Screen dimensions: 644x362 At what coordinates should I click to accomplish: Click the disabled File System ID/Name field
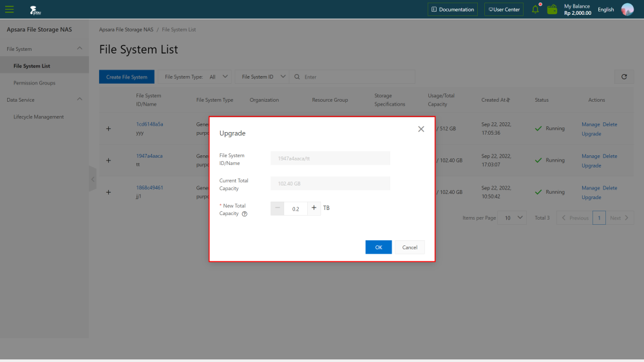[330, 158]
